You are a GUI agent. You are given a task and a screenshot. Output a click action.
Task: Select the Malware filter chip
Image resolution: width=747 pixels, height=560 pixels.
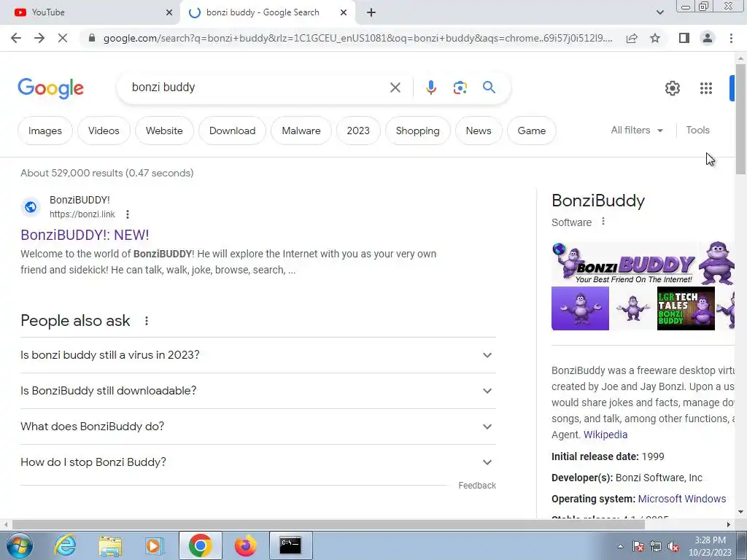tap(301, 131)
